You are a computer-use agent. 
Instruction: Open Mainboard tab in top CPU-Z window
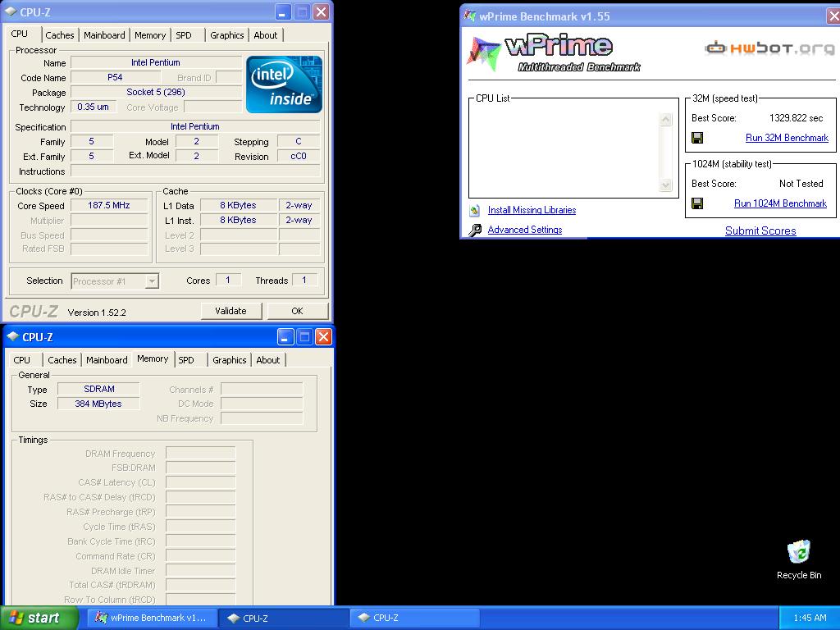click(x=104, y=35)
